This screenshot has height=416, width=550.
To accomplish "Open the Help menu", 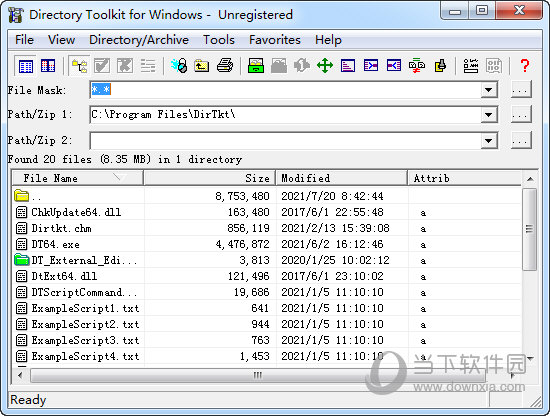I will (x=328, y=40).
